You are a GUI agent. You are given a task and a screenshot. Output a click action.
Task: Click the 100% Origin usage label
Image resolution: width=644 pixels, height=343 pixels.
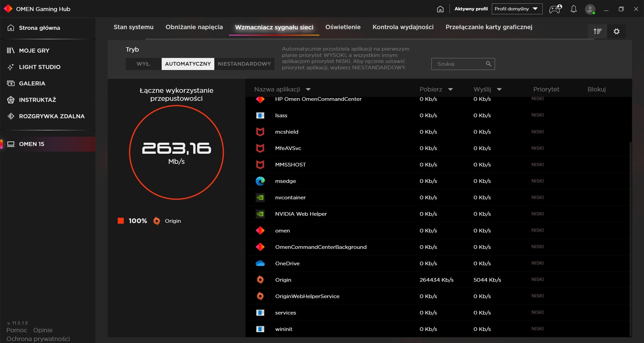(x=138, y=221)
